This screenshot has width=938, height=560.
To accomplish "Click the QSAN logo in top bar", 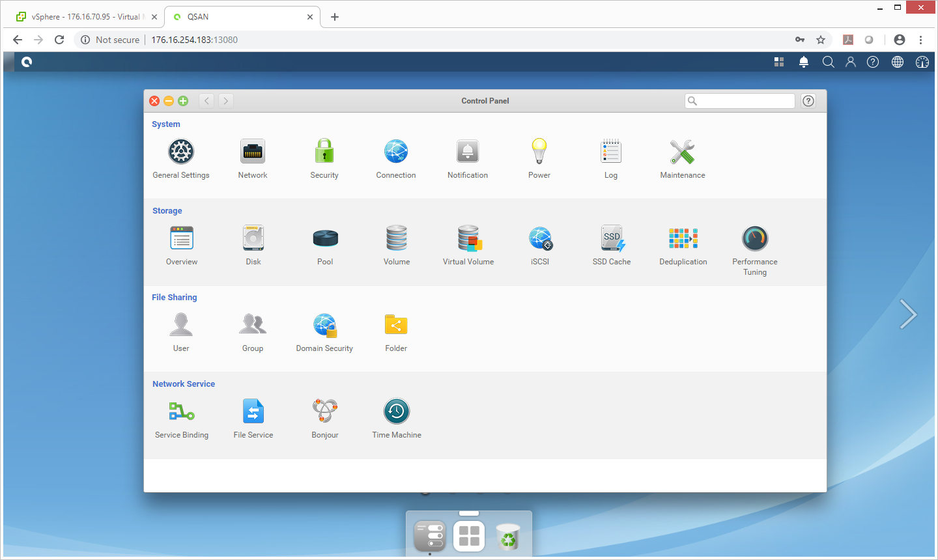I will pos(27,62).
